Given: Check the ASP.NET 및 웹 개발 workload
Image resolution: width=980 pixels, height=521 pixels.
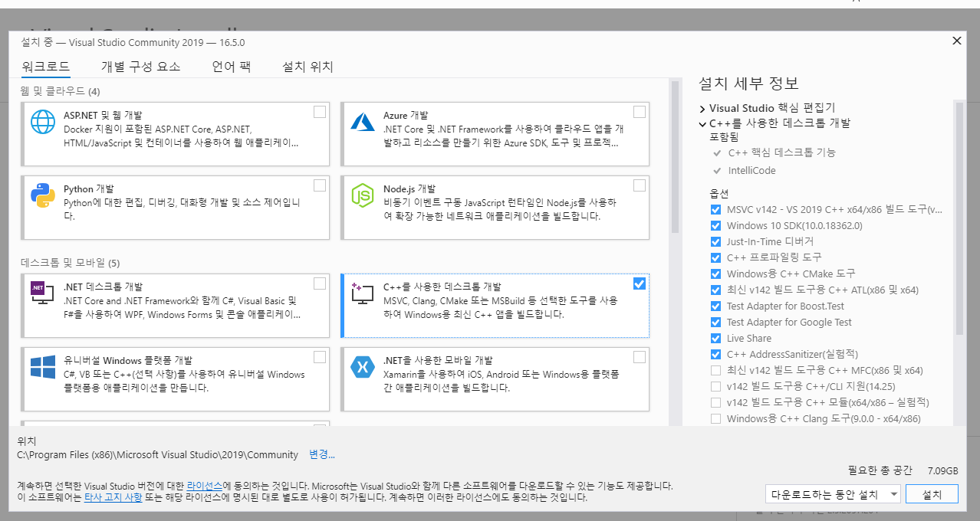Looking at the screenshot, I should [x=320, y=112].
